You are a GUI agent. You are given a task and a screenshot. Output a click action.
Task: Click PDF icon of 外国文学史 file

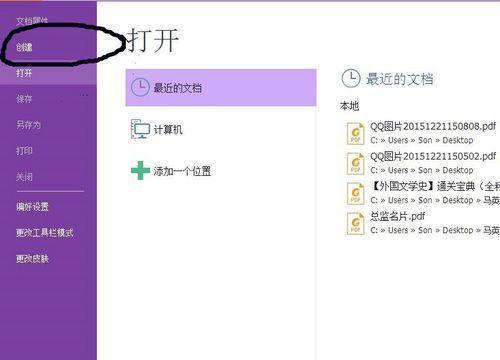tap(355, 193)
